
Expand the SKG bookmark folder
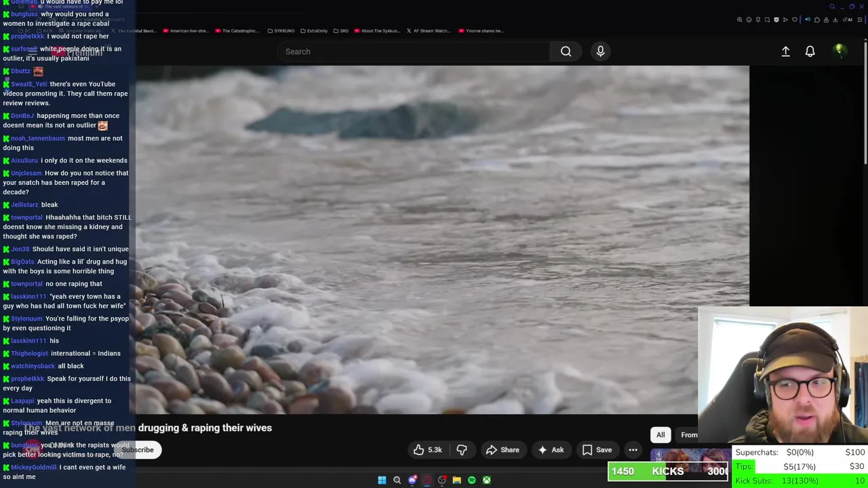[x=341, y=30]
